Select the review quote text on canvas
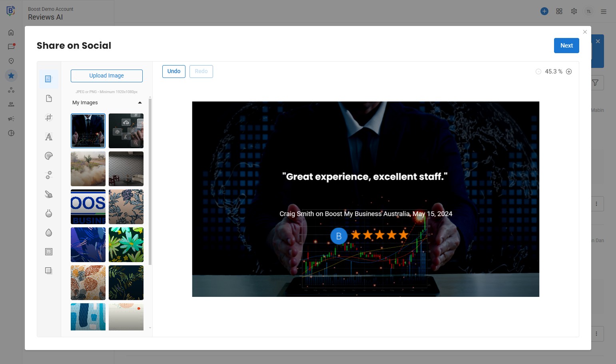The width and height of the screenshot is (616, 364). click(x=365, y=177)
